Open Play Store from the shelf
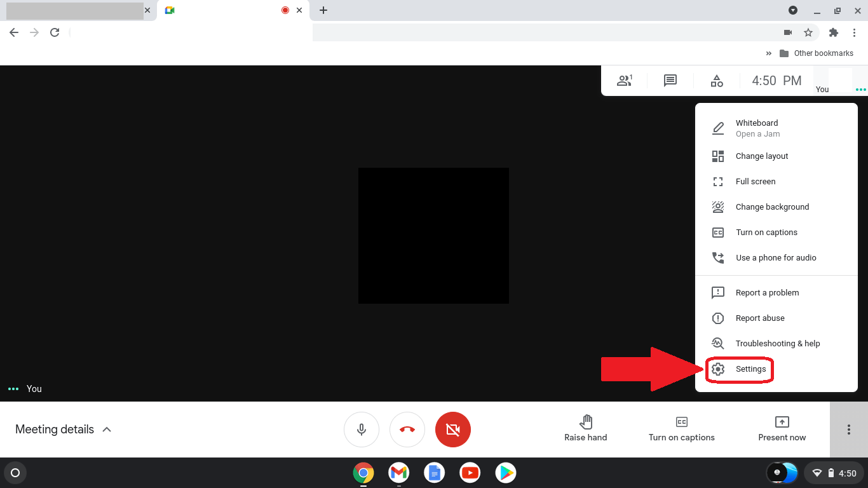Image resolution: width=868 pixels, height=488 pixels. 506,473
